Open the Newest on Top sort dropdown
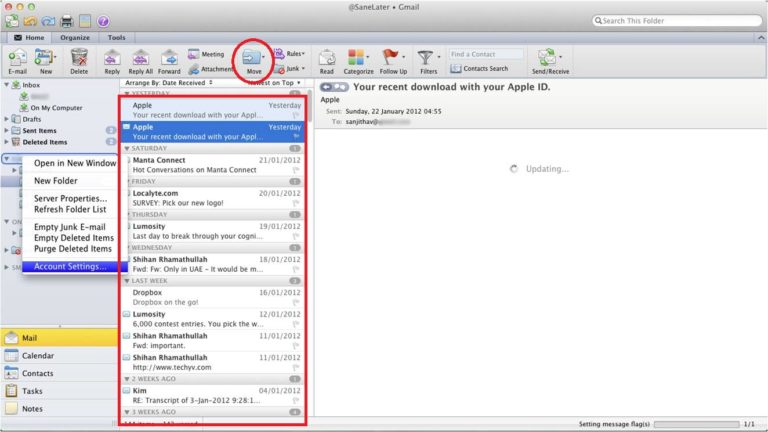This screenshot has width=768, height=432. [275, 83]
